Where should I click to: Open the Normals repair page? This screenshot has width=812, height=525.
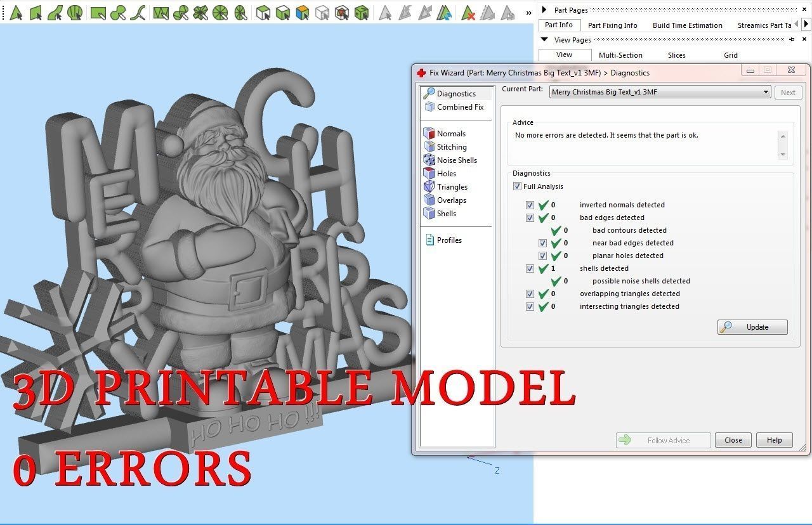tap(445, 134)
